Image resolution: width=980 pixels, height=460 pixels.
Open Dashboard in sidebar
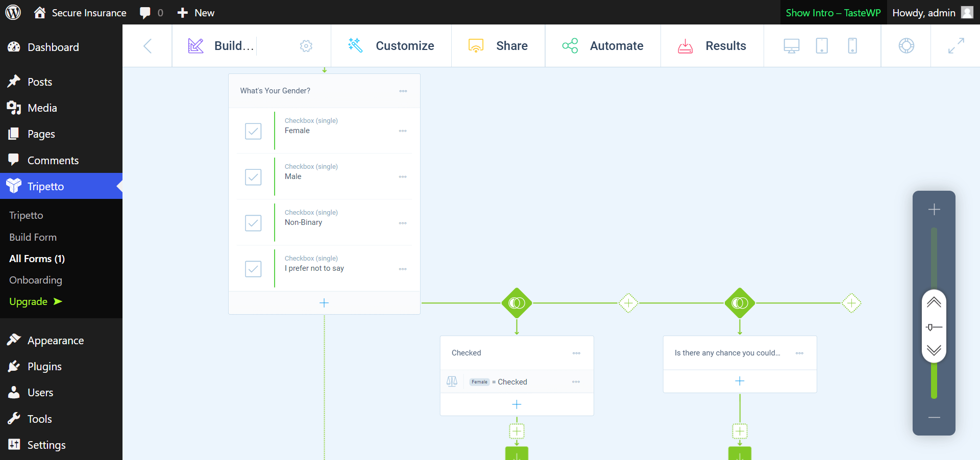61,47
